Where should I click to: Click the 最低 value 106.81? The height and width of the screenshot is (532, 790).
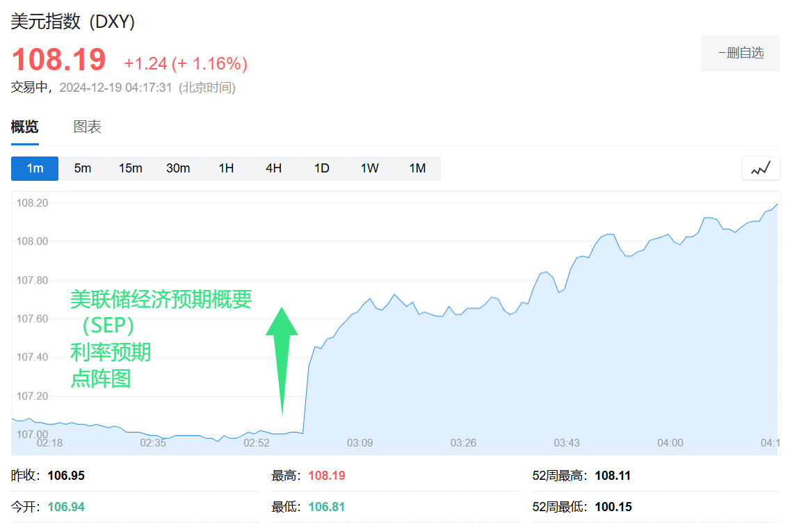(x=326, y=507)
